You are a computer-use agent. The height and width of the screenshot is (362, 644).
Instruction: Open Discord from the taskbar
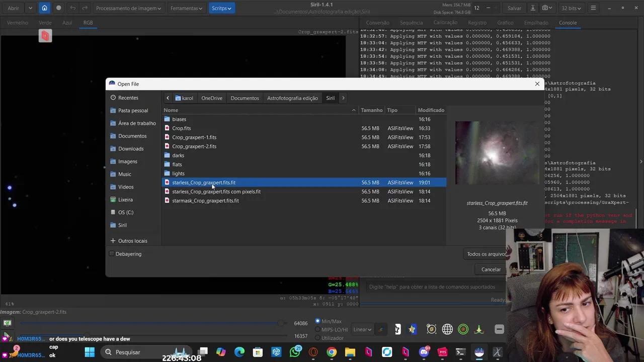424,352
